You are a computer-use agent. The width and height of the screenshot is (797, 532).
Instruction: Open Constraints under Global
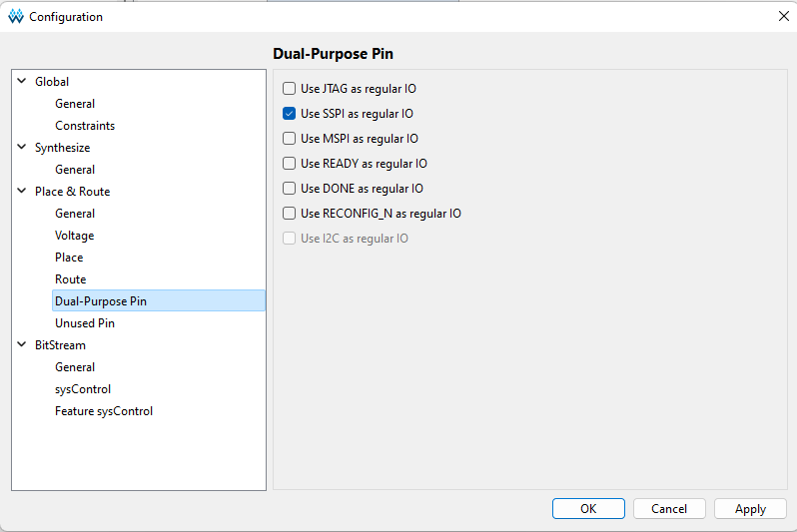pyautogui.click(x=85, y=126)
